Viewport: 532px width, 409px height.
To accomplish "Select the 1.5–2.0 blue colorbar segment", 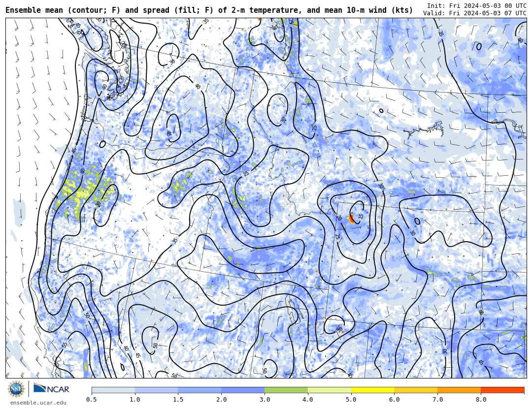I will point(199,390).
